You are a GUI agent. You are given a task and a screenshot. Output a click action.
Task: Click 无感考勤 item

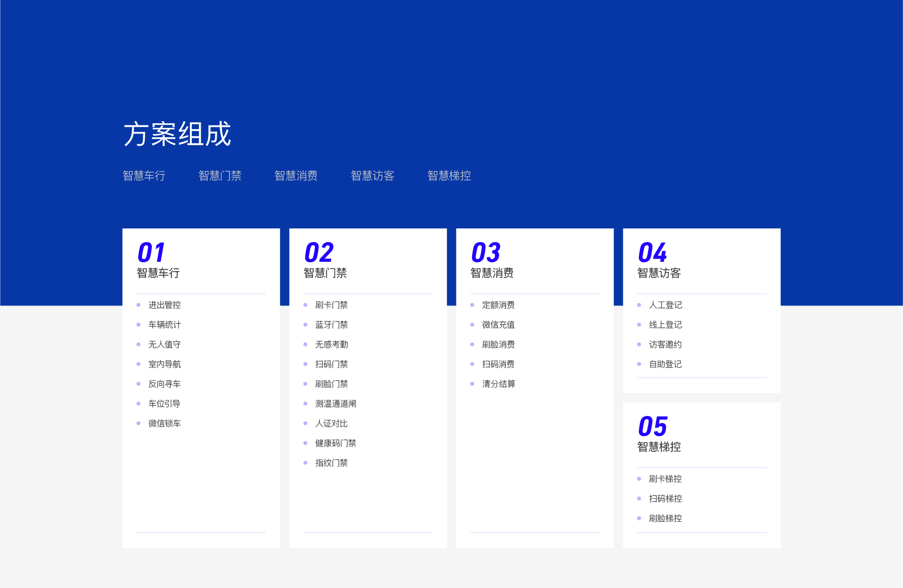coord(331,345)
